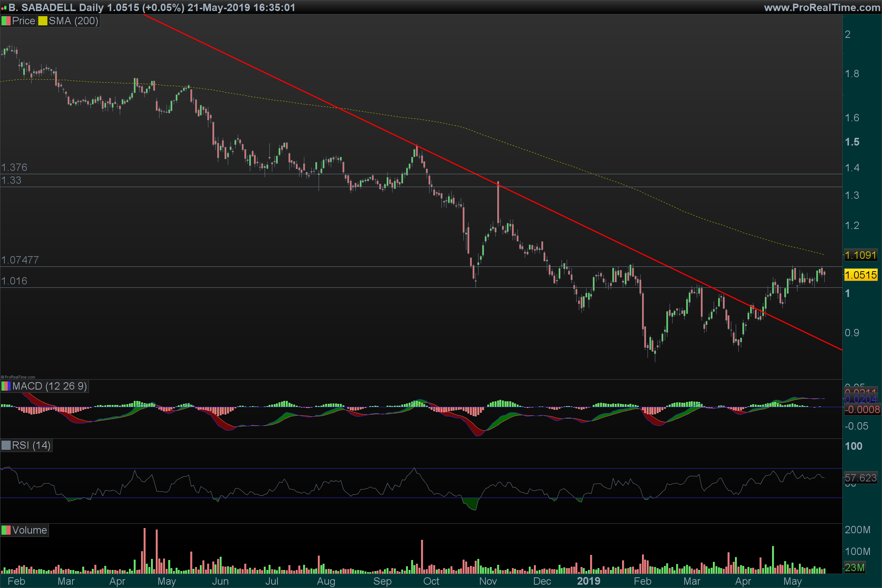Click the small ProRealTime.com copyright text
The image size is (882, 588).
pos(18,377)
